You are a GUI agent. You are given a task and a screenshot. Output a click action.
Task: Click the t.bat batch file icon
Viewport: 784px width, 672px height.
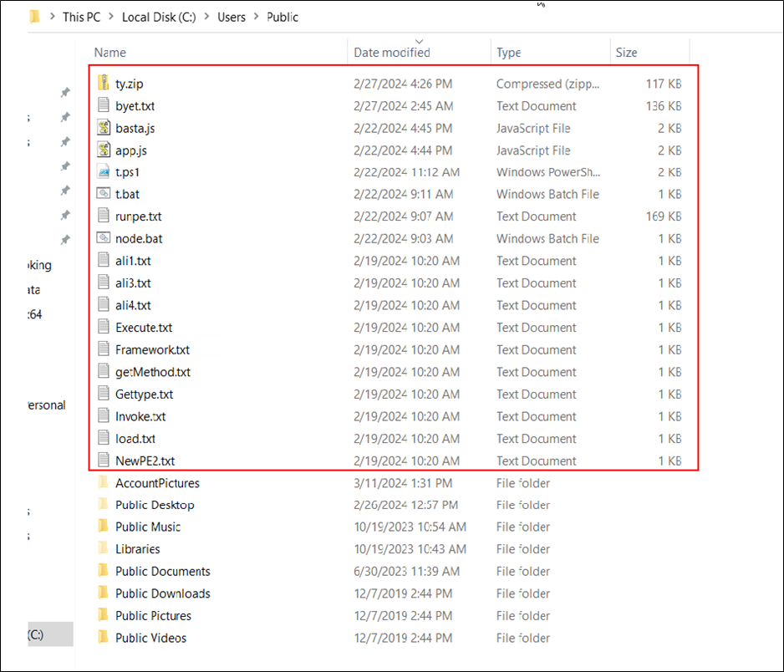pos(104,194)
